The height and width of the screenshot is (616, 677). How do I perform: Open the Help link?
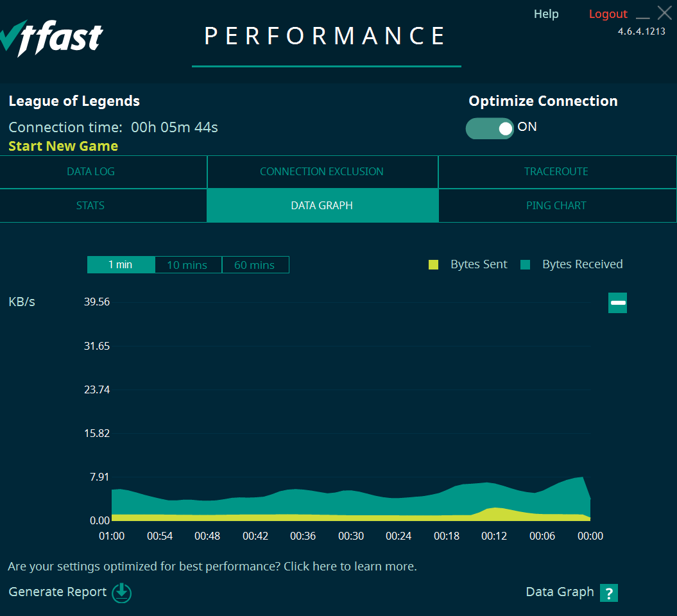coord(546,14)
